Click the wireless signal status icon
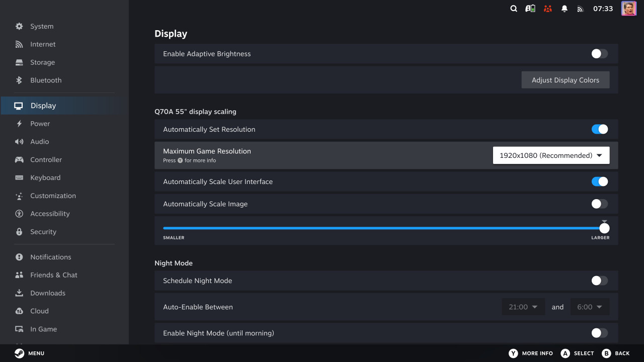This screenshot has width=644, height=362. click(x=580, y=9)
